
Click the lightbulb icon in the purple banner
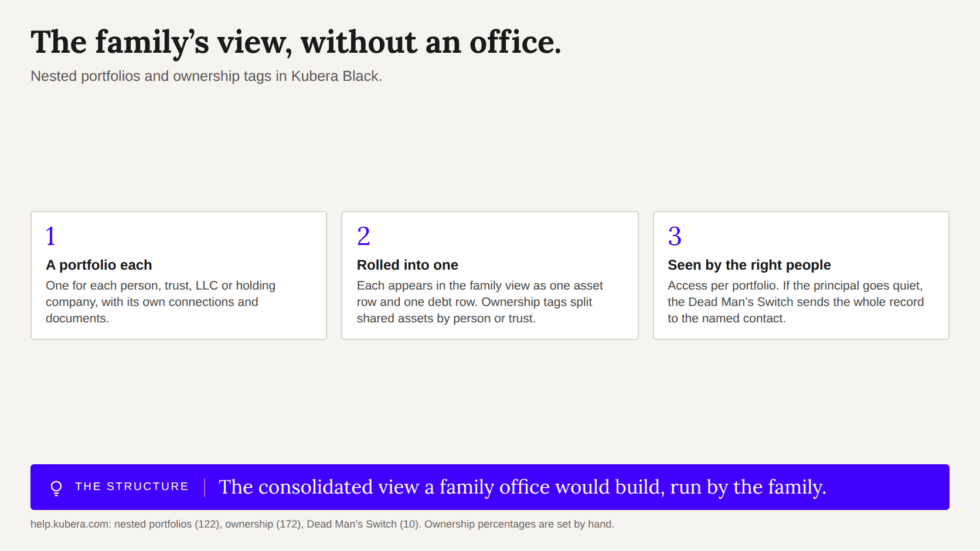(56, 488)
